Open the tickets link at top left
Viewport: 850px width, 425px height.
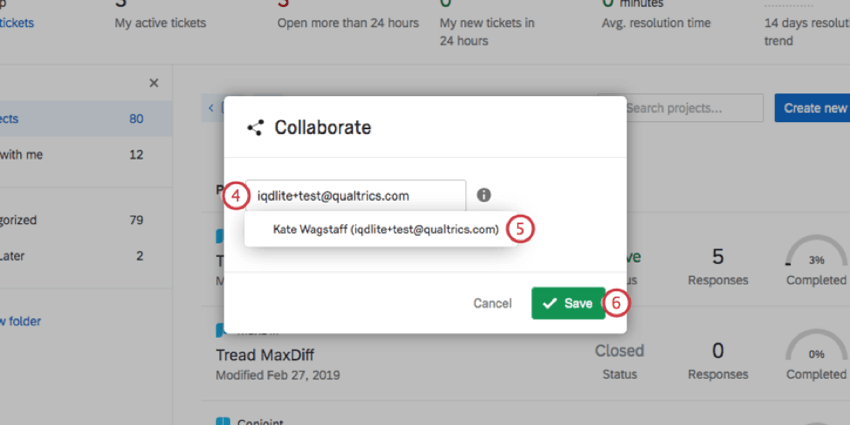(x=17, y=23)
